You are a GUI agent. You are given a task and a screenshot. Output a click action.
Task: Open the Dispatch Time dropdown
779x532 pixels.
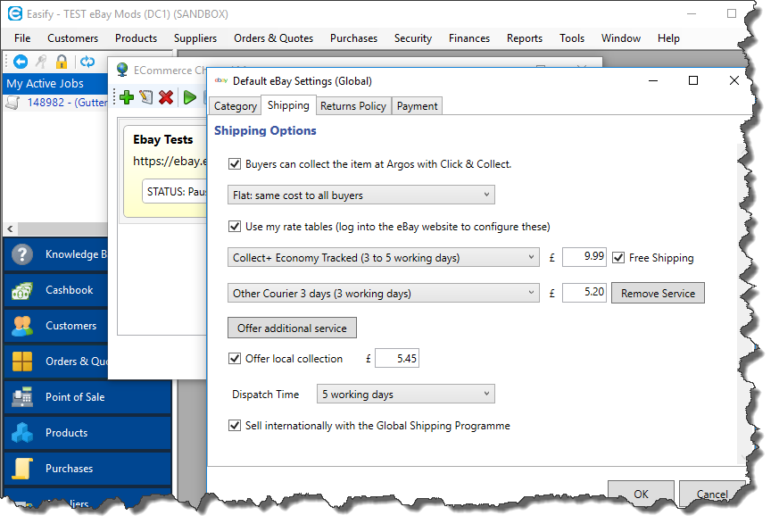coord(406,395)
